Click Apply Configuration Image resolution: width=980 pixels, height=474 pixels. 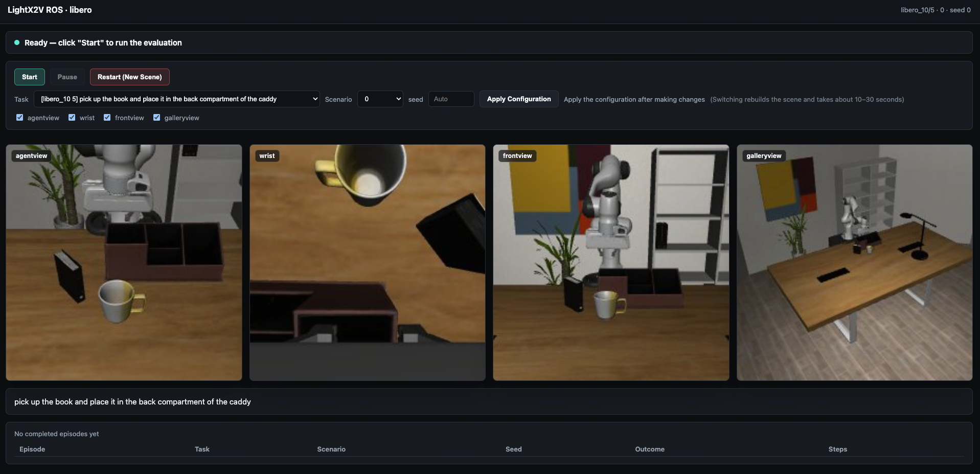pyautogui.click(x=519, y=99)
